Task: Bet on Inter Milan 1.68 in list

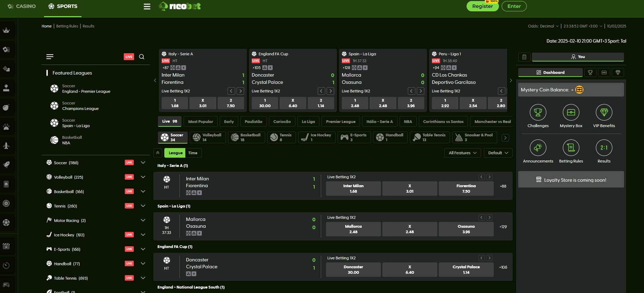Action: click(x=353, y=189)
